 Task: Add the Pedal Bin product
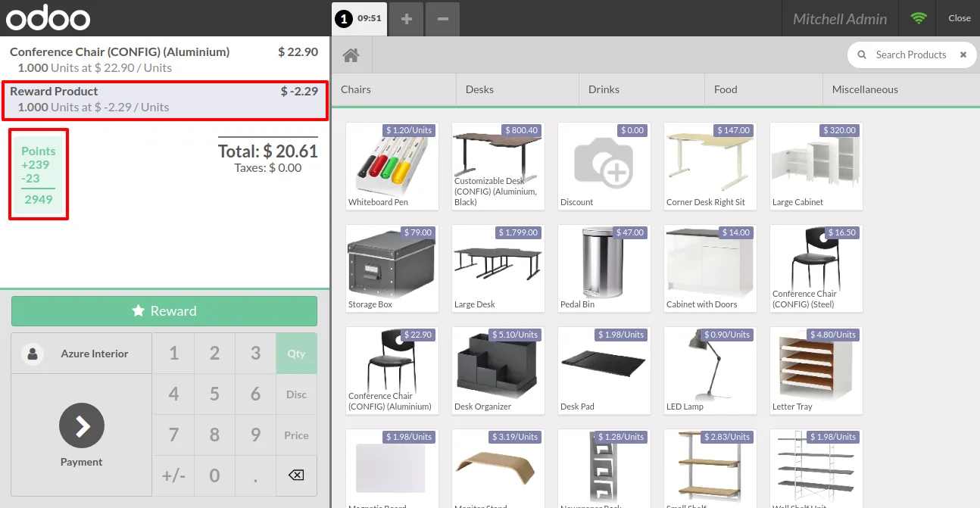604,269
